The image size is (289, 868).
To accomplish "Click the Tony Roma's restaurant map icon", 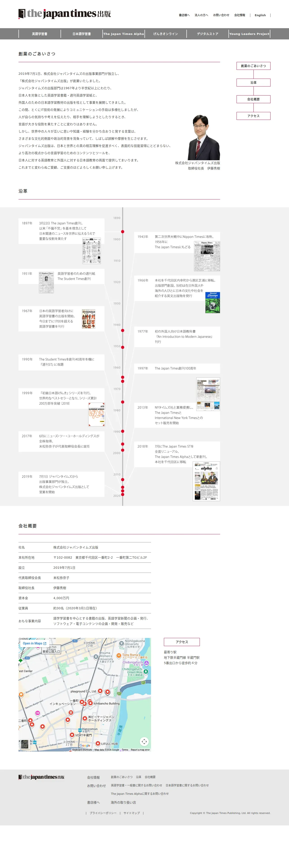I will coord(118,656).
